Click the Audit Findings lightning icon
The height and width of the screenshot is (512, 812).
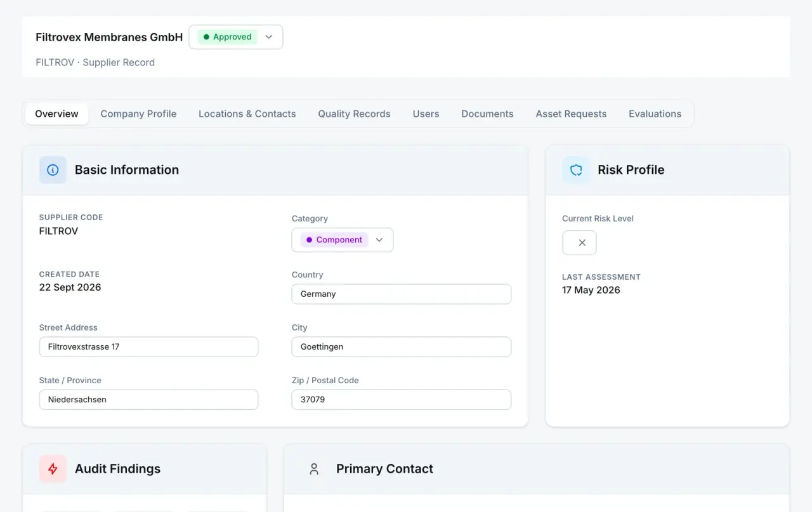(x=53, y=469)
